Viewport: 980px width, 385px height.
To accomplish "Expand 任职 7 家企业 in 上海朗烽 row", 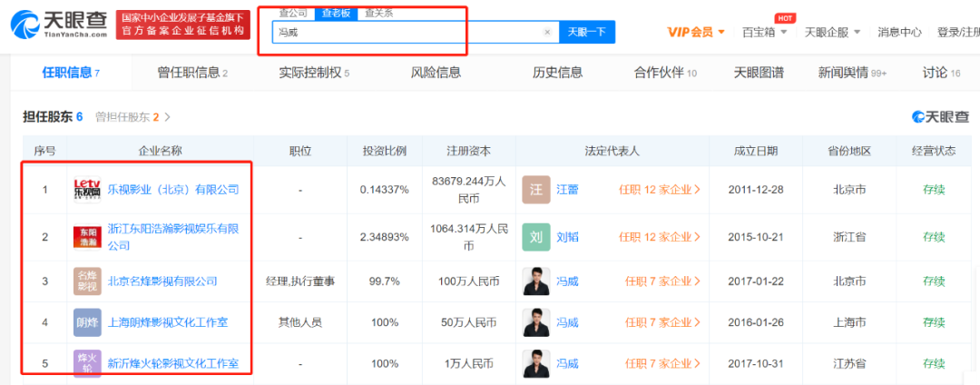I will (x=662, y=322).
